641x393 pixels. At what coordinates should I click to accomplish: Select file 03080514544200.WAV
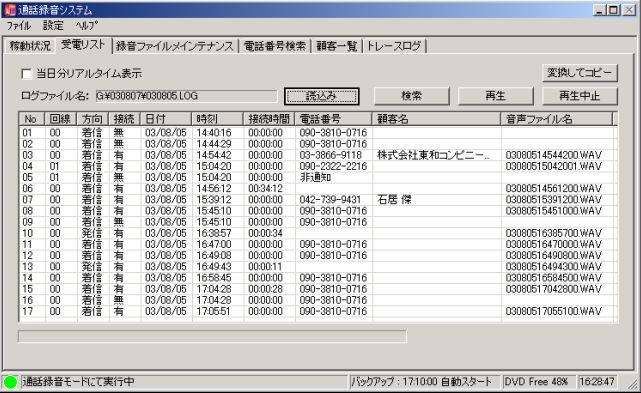pos(554,155)
